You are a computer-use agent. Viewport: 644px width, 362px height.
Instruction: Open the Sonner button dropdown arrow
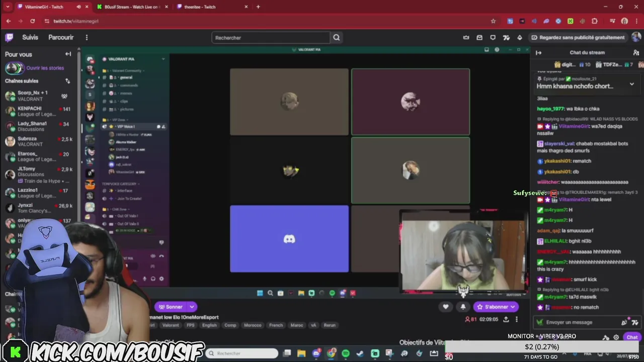pos(192,307)
